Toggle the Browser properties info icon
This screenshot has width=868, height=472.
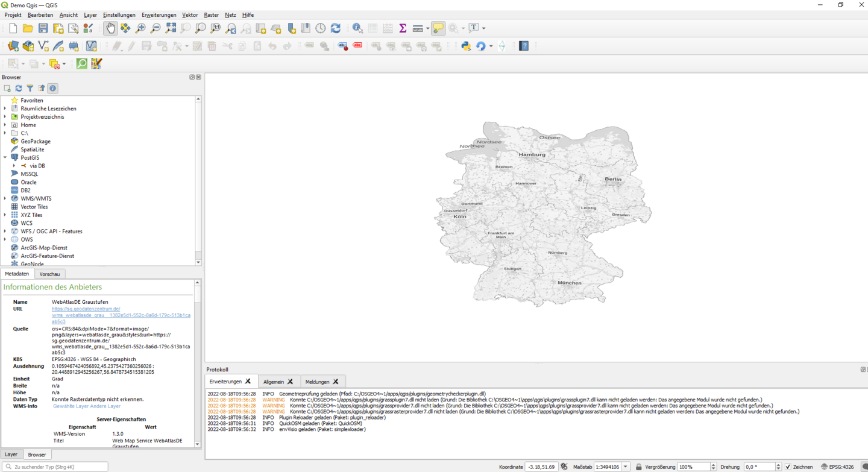click(x=53, y=89)
